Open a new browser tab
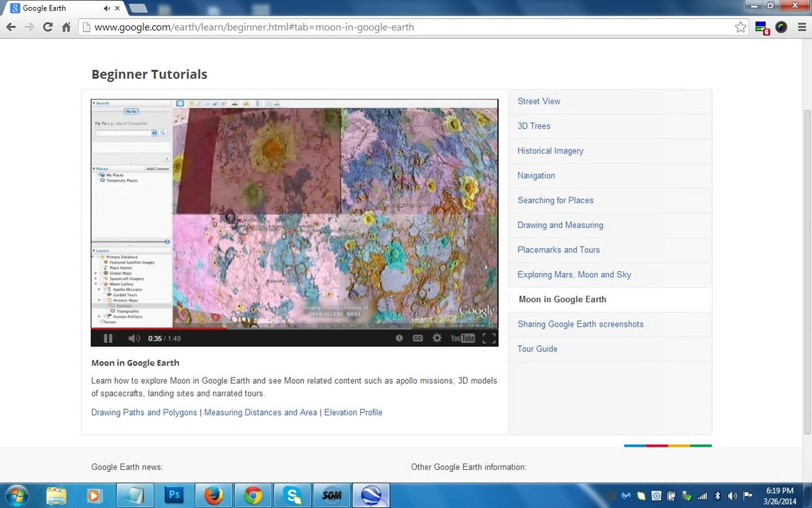812x508 pixels. click(137, 8)
